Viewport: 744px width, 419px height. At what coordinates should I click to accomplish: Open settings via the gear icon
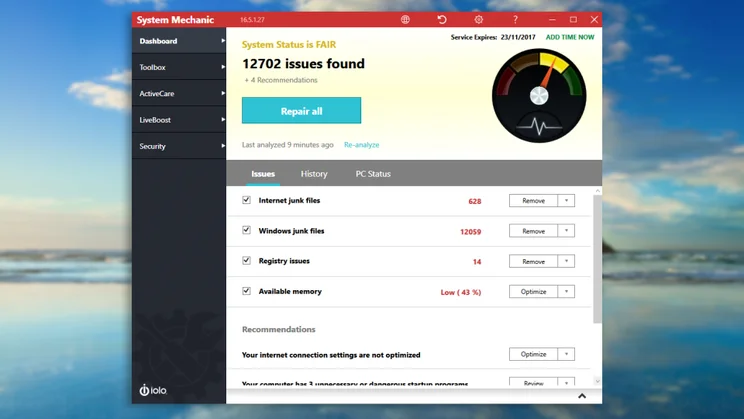point(478,19)
